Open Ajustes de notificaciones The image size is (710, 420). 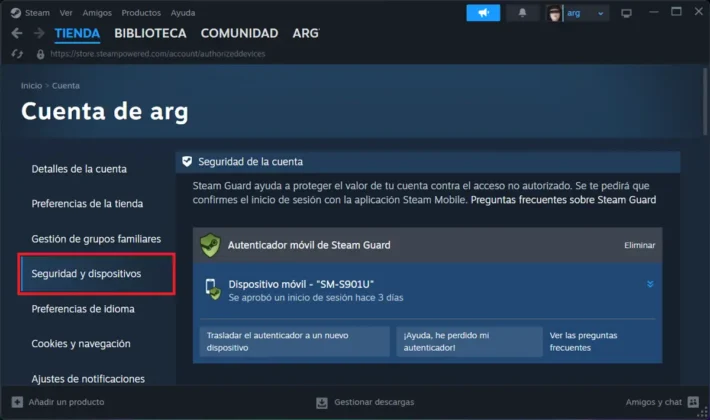[x=88, y=379]
